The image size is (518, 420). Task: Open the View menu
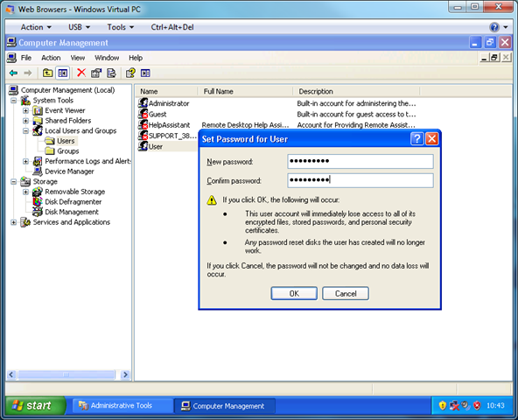(x=78, y=58)
